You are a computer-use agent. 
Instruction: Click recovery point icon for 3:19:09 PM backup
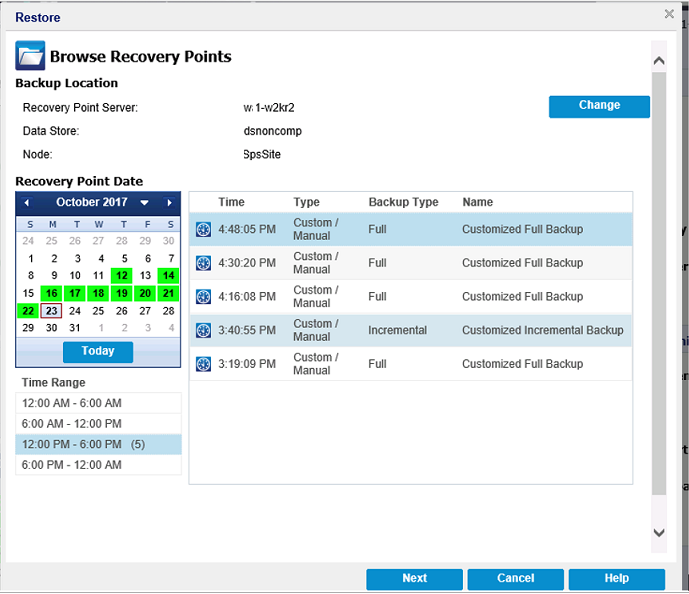(203, 364)
